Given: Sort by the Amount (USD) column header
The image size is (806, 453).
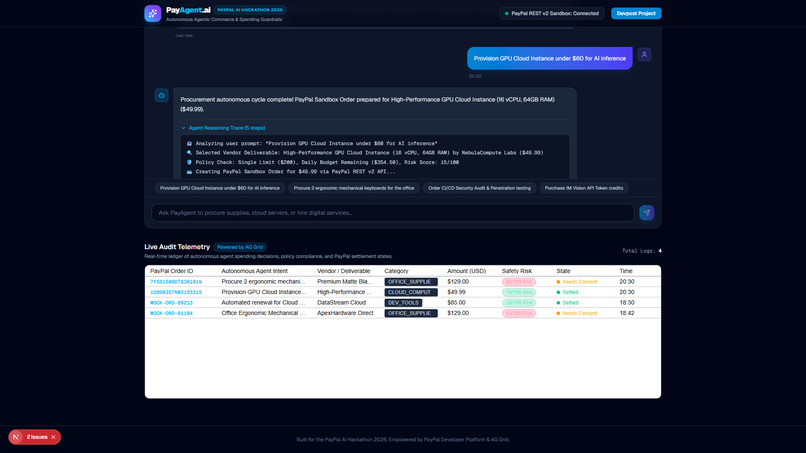Looking at the screenshot, I should 466,271.
